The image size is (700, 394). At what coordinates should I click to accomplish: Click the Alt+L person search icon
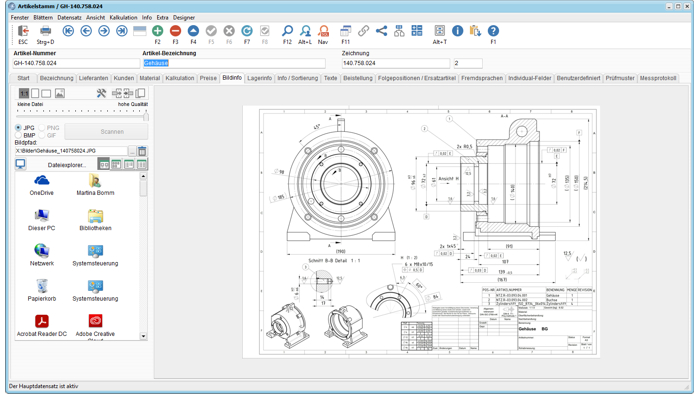coord(305,31)
